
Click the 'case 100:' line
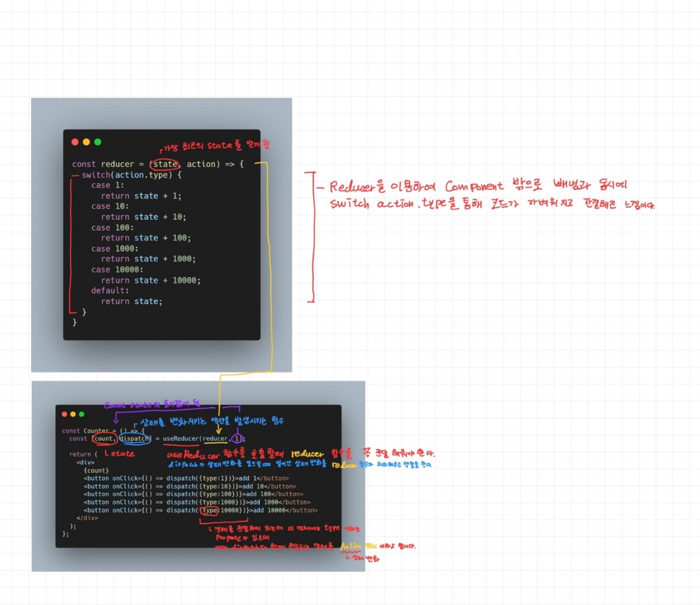[112, 227]
